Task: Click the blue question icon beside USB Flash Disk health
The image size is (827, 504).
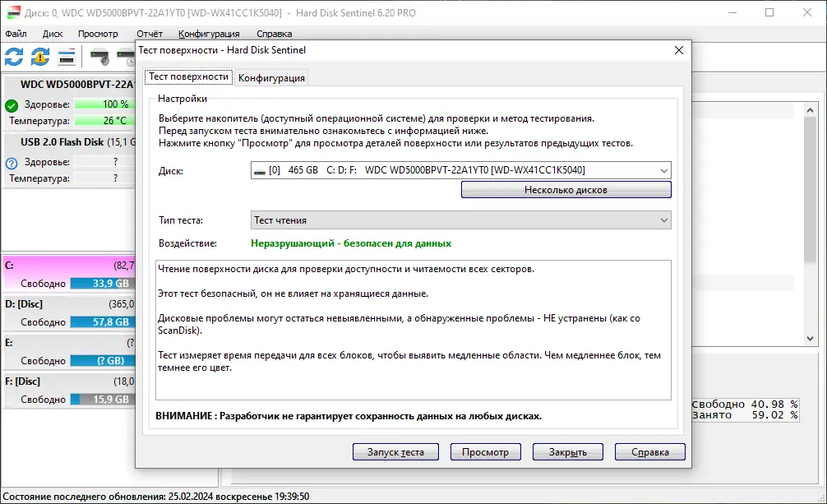Action: 10,161
